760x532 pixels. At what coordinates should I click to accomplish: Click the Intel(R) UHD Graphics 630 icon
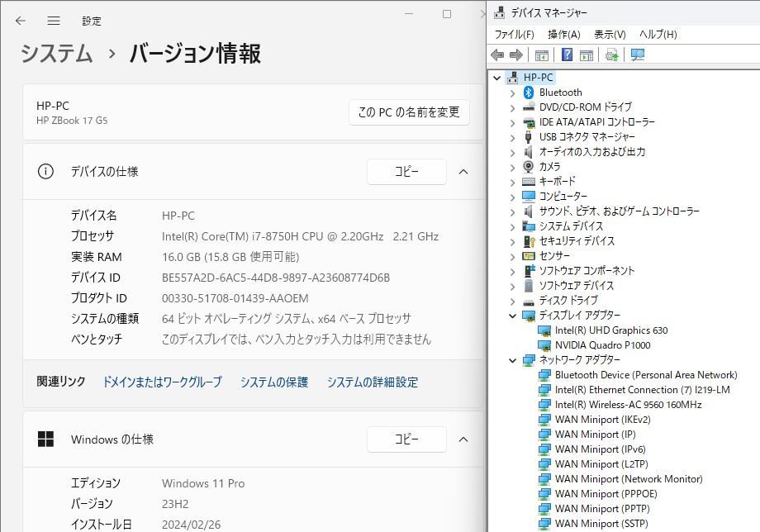pyautogui.click(x=544, y=330)
